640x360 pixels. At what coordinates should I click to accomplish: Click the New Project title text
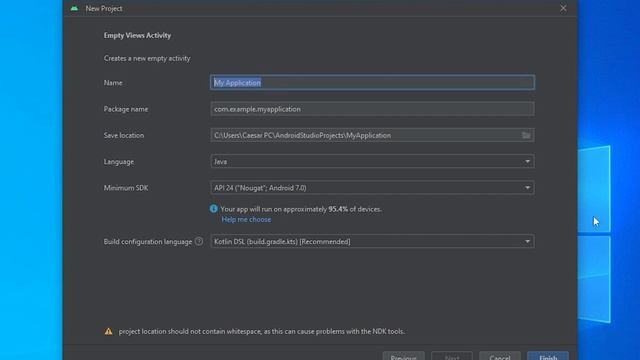coord(104,8)
